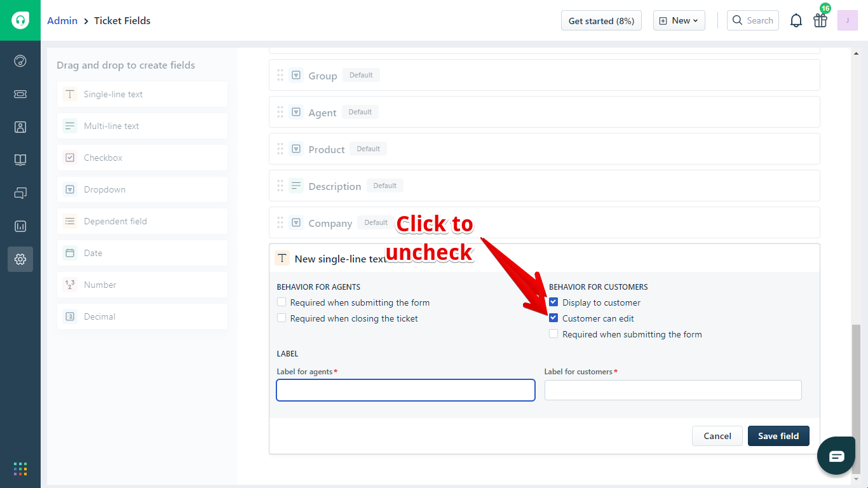Image resolution: width=868 pixels, height=488 pixels.
Task: Open the Forums chat icon in sidebar
Action: pos(20,193)
